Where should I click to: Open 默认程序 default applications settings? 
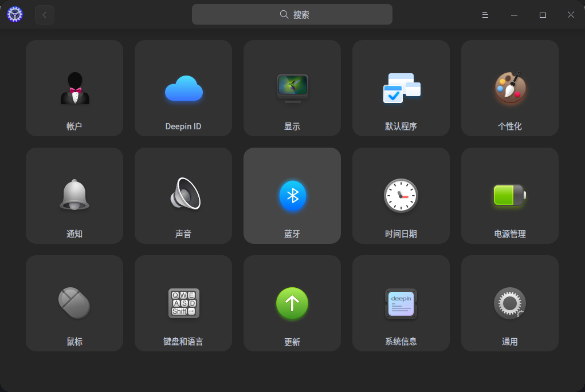401,88
